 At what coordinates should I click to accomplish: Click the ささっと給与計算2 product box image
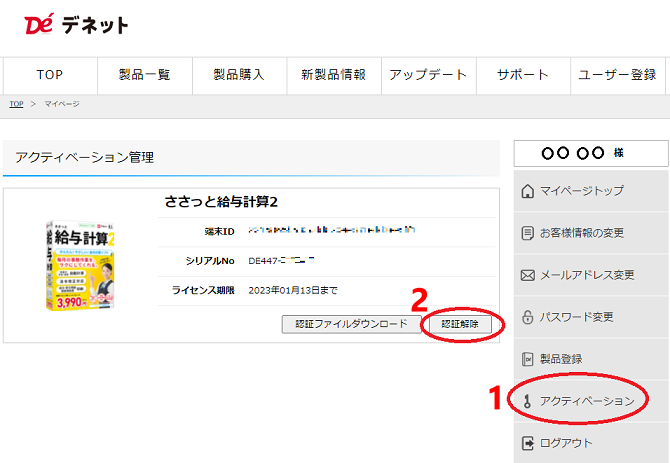[80, 265]
